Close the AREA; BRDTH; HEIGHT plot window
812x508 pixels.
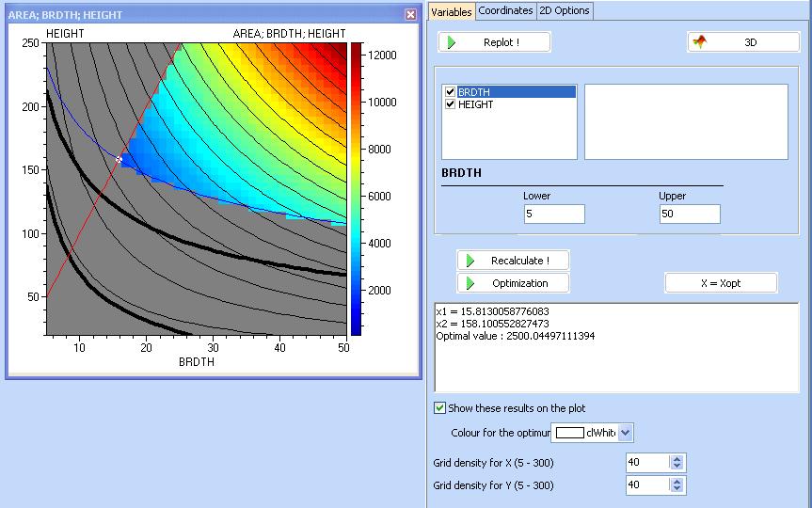coord(410,15)
